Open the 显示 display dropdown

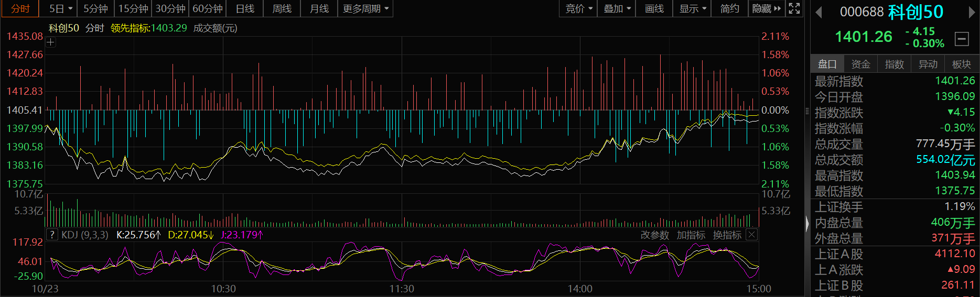point(693,9)
